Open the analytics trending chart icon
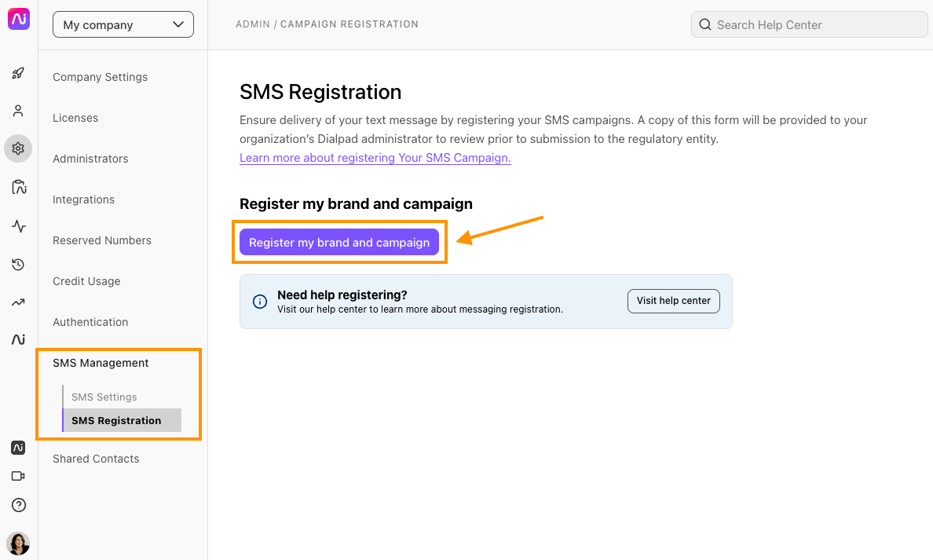Screen dimensions: 933x560 [x=18, y=302]
